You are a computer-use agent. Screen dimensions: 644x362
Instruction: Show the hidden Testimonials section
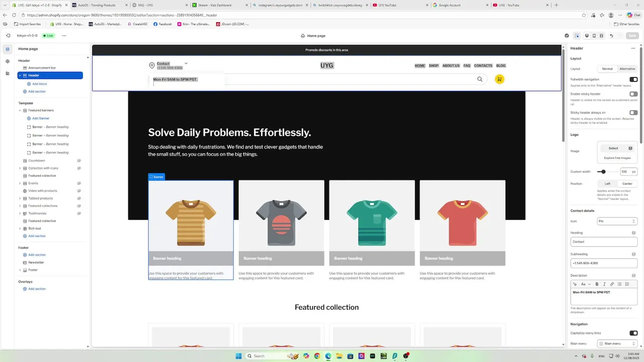[x=79, y=213]
